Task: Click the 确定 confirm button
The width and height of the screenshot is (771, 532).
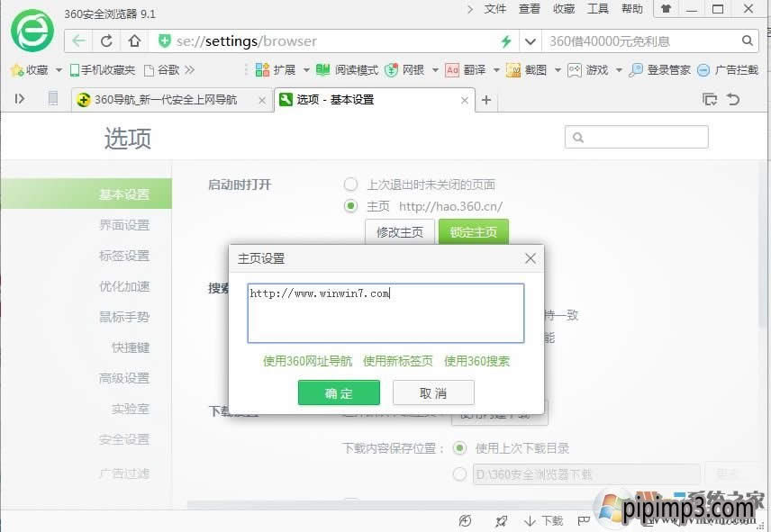Action: pos(339,392)
